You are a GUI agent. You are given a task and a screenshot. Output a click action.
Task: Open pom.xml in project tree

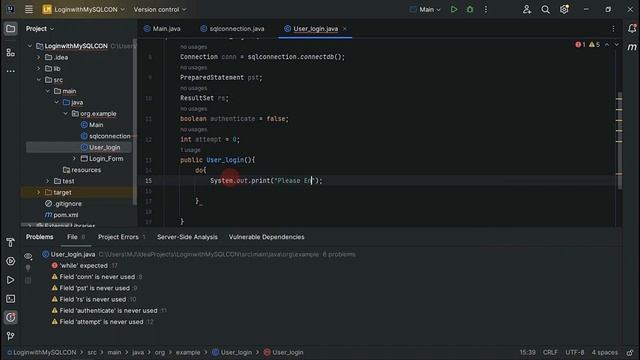(x=61, y=215)
